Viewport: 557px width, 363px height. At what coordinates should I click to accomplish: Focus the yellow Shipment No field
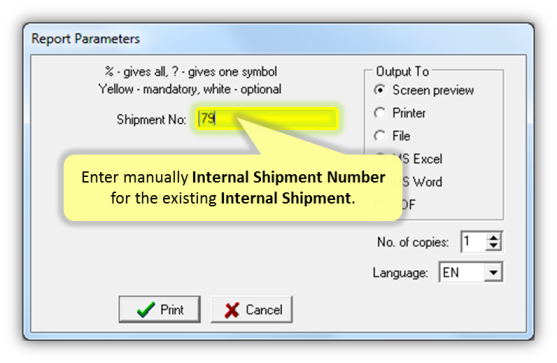pyautogui.click(x=266, y=118)
